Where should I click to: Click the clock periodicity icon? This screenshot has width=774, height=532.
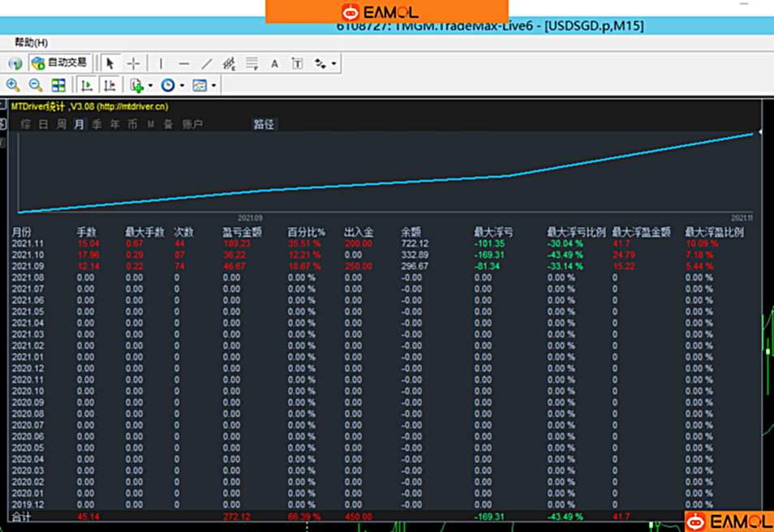click(168, 85)
